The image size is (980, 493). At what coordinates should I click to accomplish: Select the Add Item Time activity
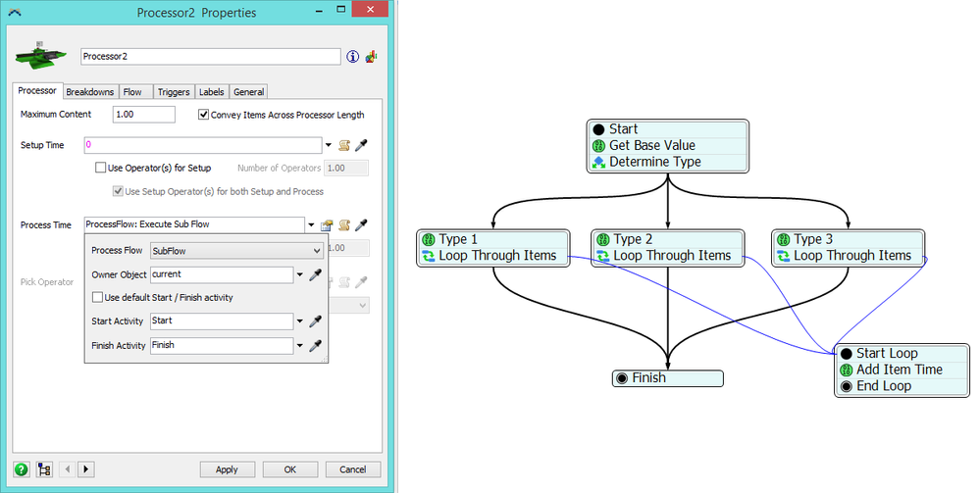click(x=902, y=370)
